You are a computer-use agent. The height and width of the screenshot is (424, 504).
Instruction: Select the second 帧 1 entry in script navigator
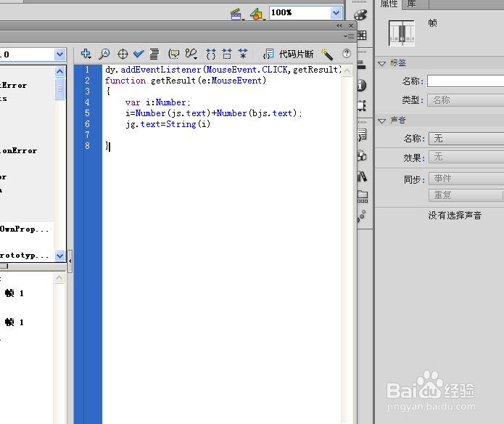click(15, 322)
